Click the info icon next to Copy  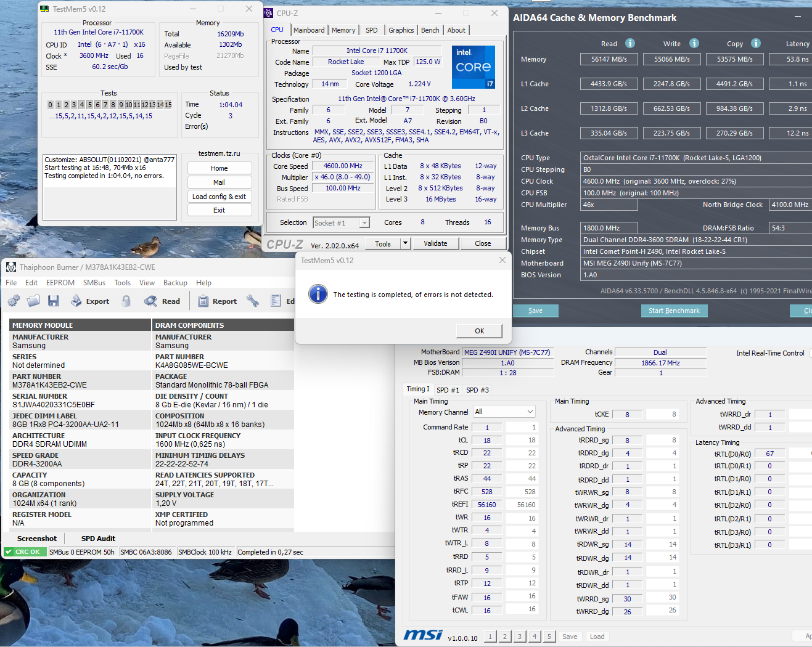[756, 43]
